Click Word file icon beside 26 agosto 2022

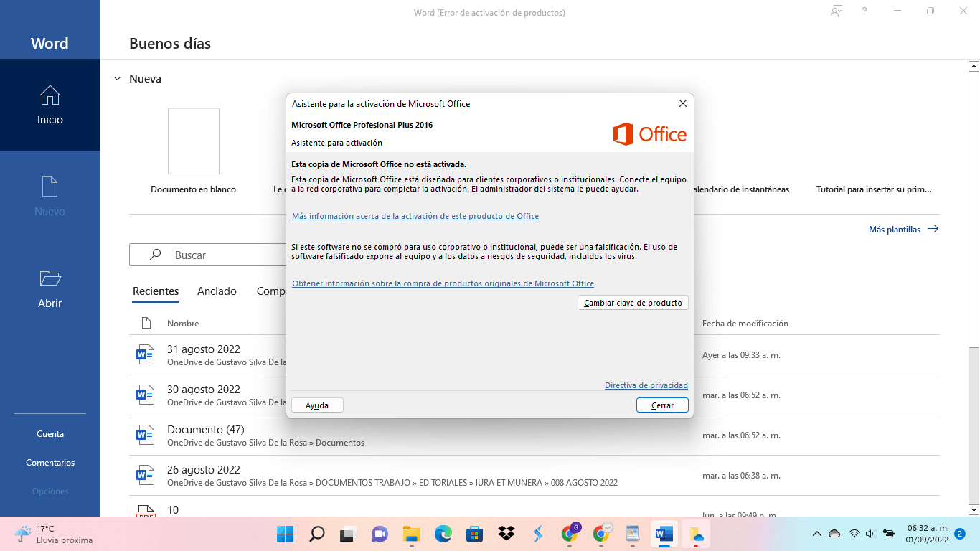pyautogui.click(x=146, y=475)
